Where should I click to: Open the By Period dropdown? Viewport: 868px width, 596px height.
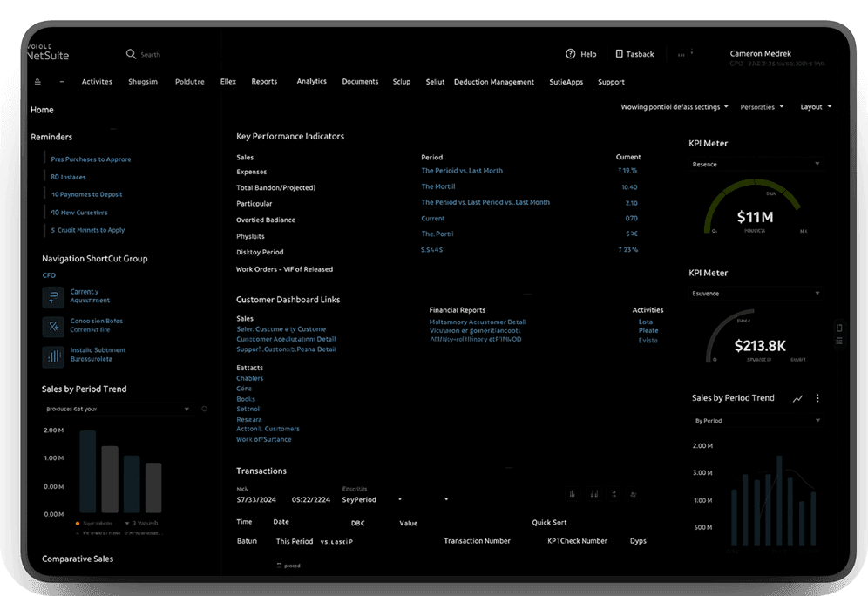tap(755, 421)
